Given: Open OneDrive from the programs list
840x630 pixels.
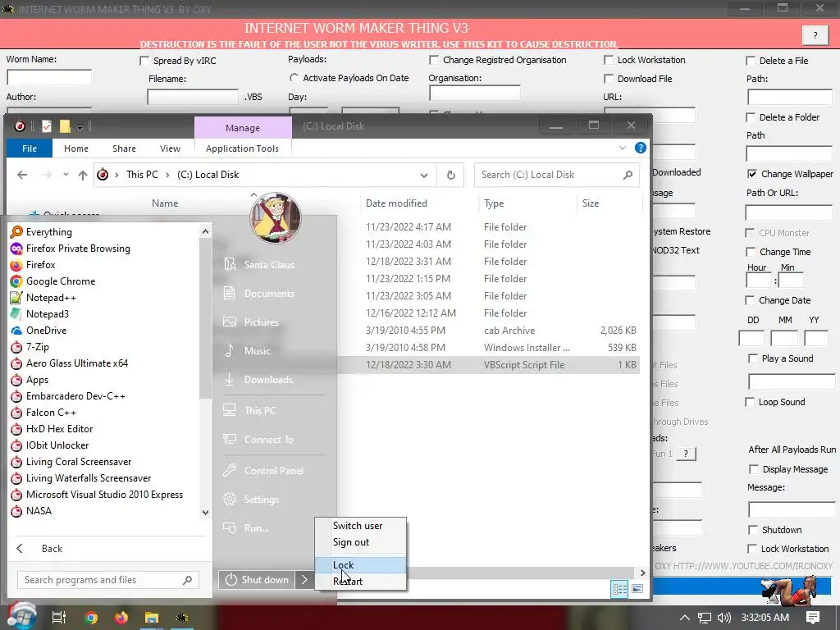Looking at the screenshot, I should [x=39, y=331].
